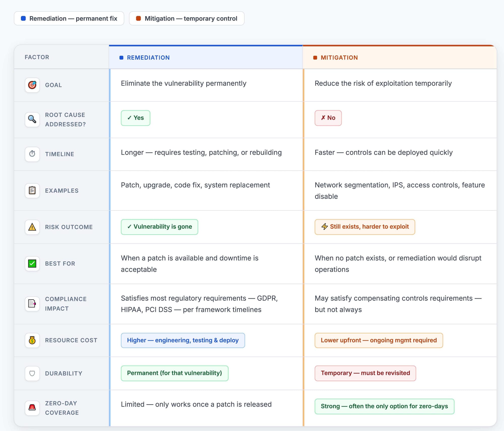
Task: Click the Mitigation column header
Action: pos(339,58)
